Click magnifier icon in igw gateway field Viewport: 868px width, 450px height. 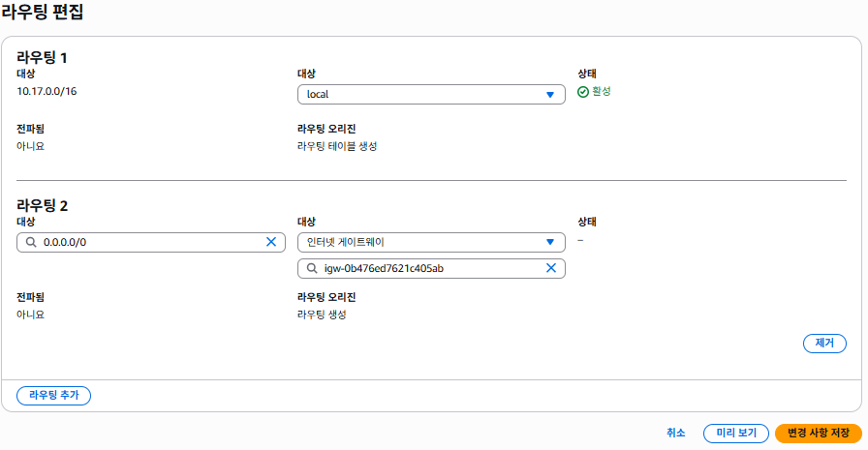[x=312, y=268]
